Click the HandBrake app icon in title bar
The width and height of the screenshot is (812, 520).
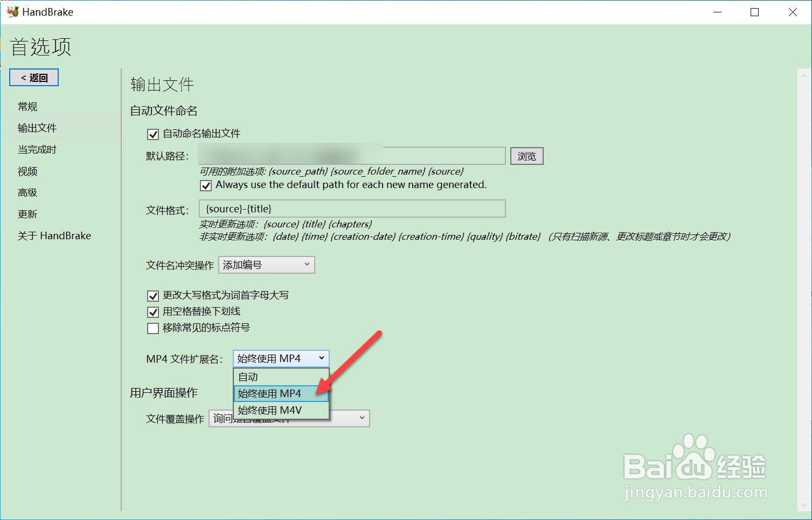click(12, 11)
